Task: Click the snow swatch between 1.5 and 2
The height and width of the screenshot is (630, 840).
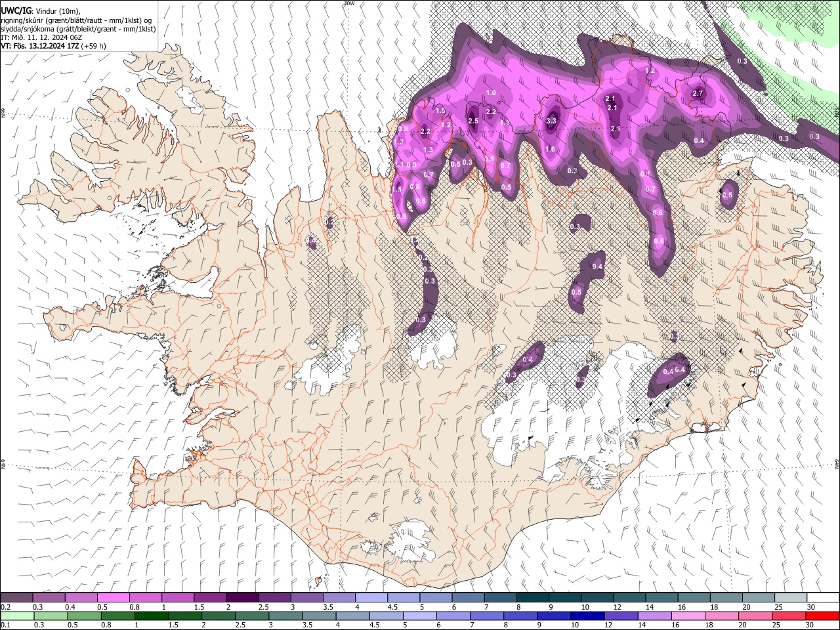Action: 209,598
